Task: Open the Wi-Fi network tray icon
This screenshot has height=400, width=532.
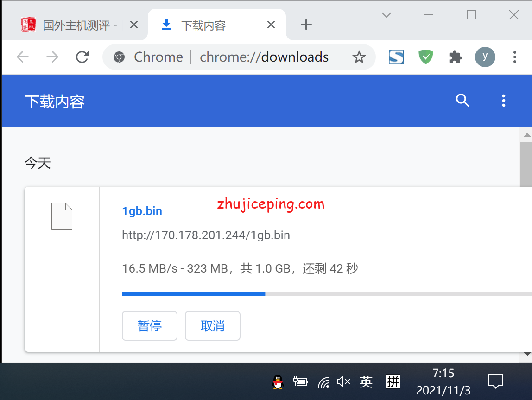Action: pyautogui.click(x=323, y=382)
